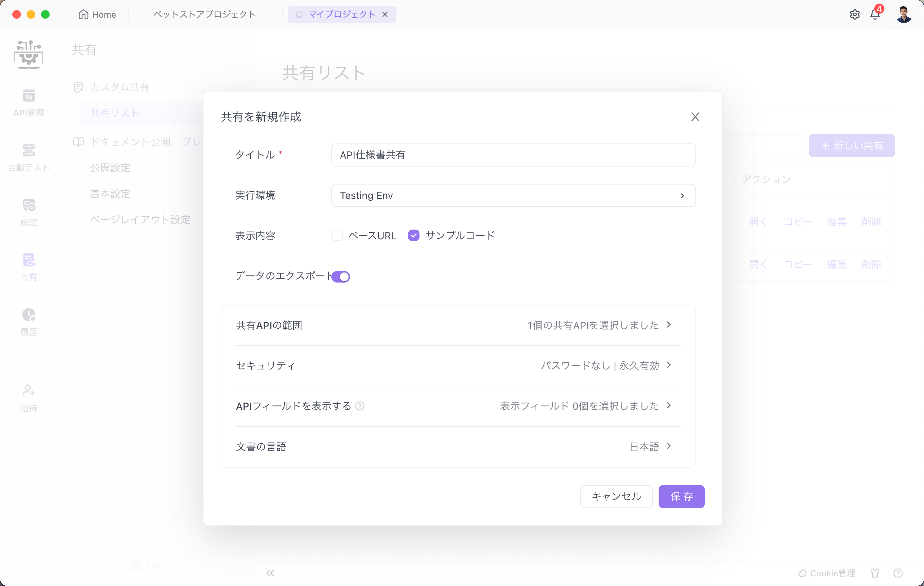This screenshot has height=586, width=924.
Task: Switch to ペットストアプロジェクト tab
Action: tap(205, 14)
